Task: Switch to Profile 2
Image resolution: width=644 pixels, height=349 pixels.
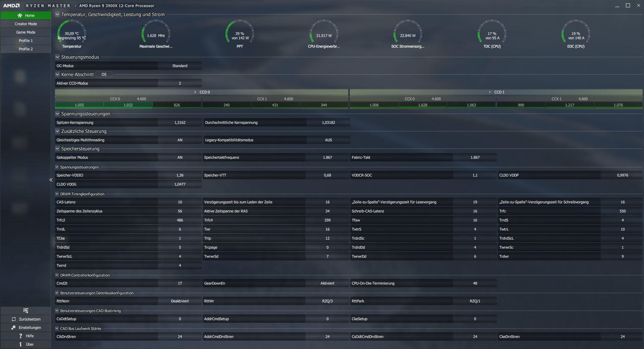Action: coord(26,49)
